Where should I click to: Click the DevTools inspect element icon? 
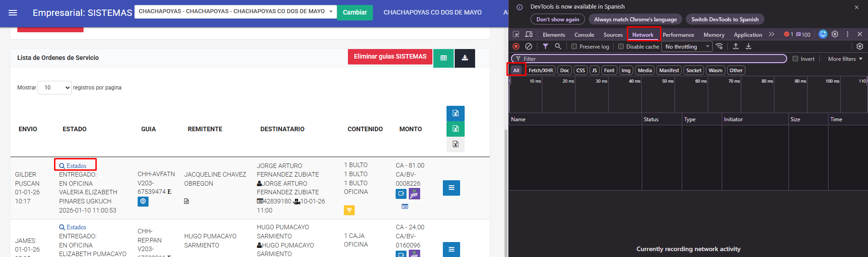(516, 35)
